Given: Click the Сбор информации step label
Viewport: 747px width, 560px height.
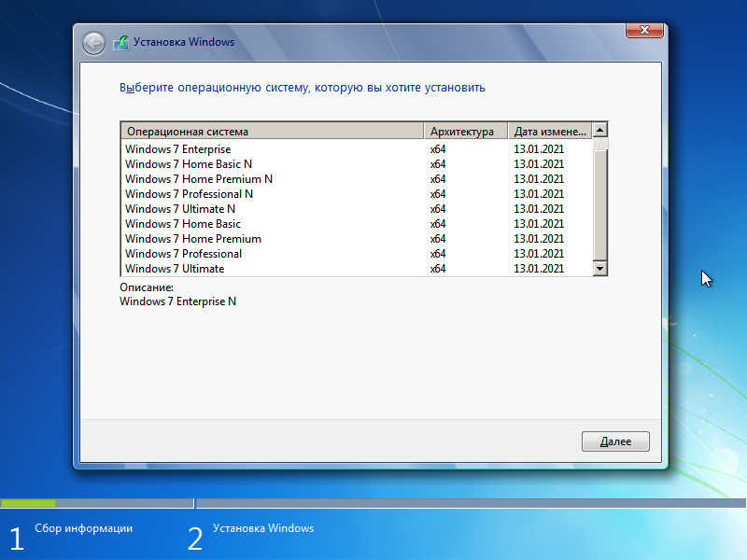Looking at the screenshot, I should pos(83,528).
